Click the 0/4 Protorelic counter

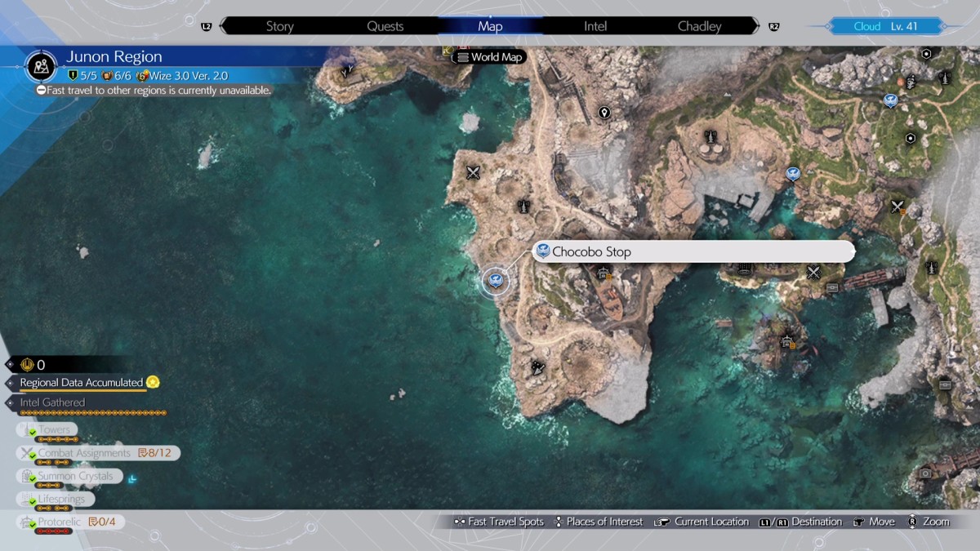(x=104, y=522)
